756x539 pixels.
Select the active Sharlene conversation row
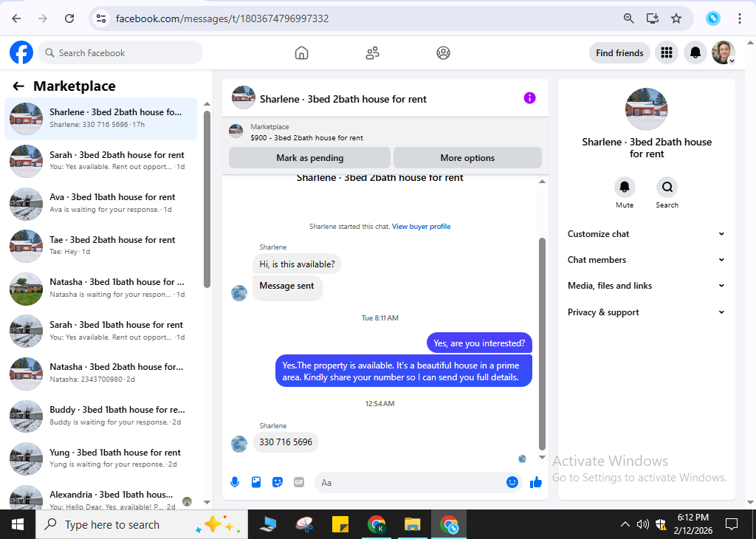100,119
